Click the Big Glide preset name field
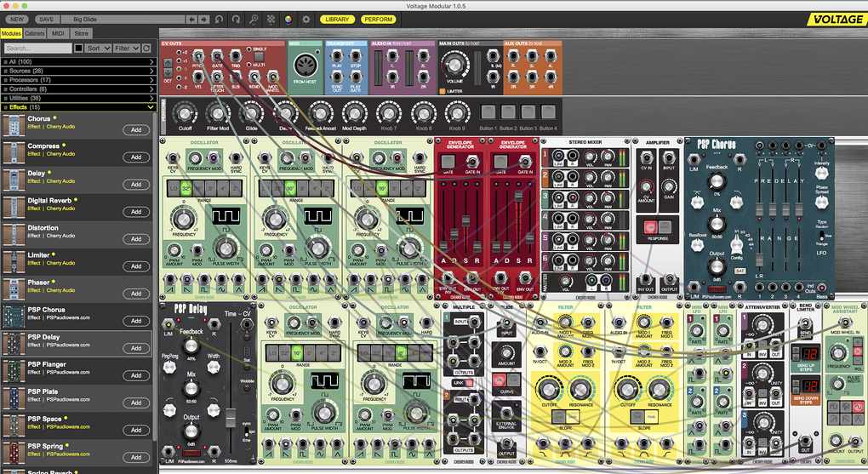 (x=123, y=20)
